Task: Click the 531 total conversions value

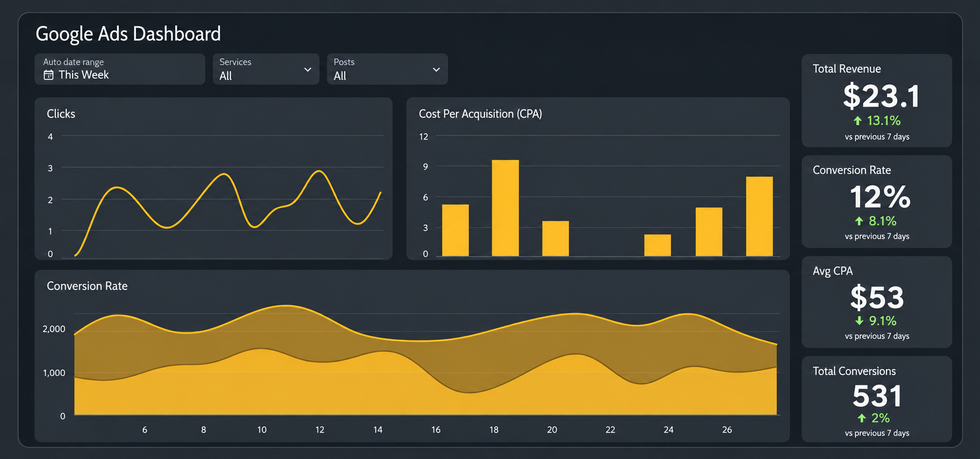Action: tap(877, 396)
